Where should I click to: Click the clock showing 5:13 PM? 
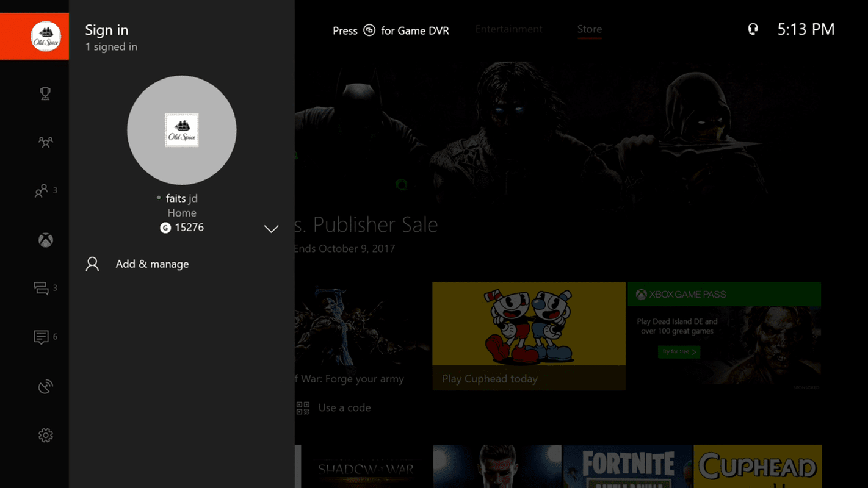pyautogui.click(x=806, y=29)
